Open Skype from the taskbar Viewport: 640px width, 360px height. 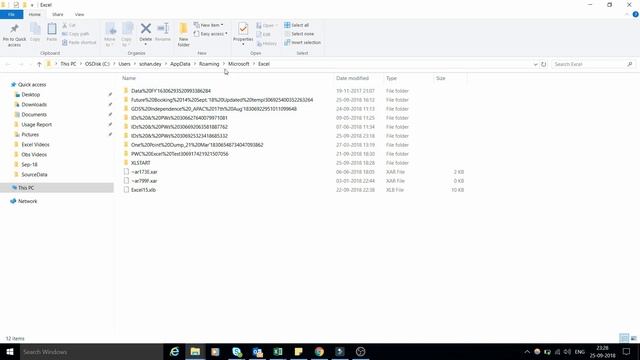[x=237, y=351]
